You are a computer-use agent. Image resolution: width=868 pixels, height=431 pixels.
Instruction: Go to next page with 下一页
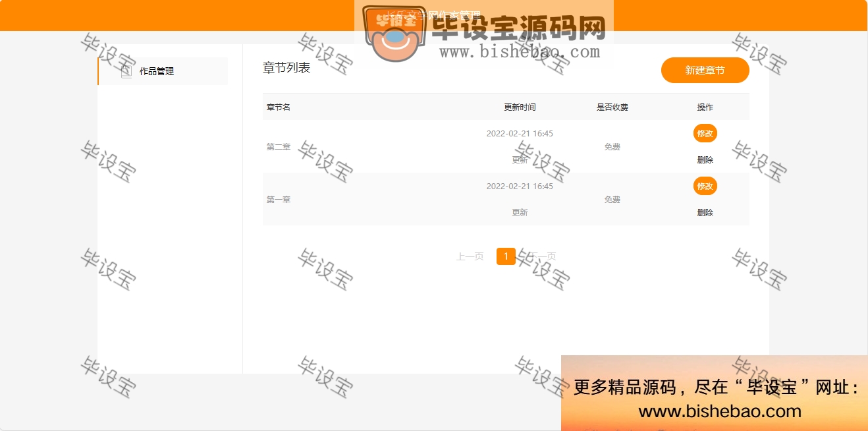click(542, 256)
